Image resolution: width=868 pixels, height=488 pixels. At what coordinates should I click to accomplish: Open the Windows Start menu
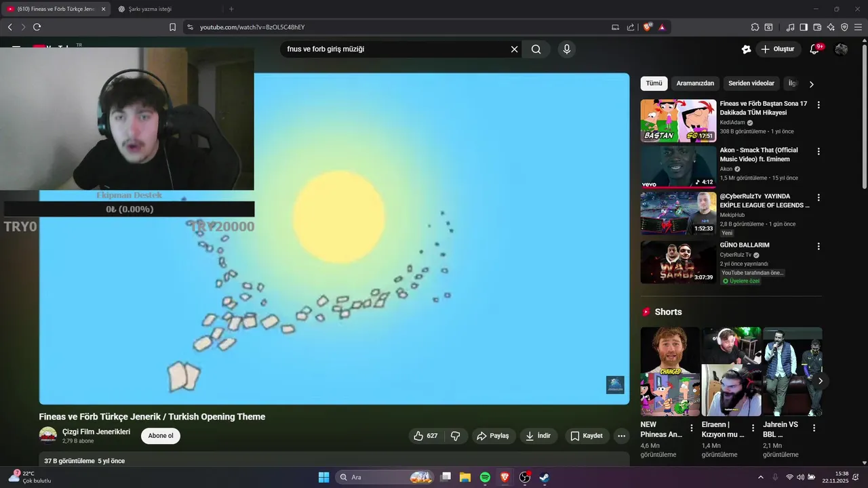323,477
